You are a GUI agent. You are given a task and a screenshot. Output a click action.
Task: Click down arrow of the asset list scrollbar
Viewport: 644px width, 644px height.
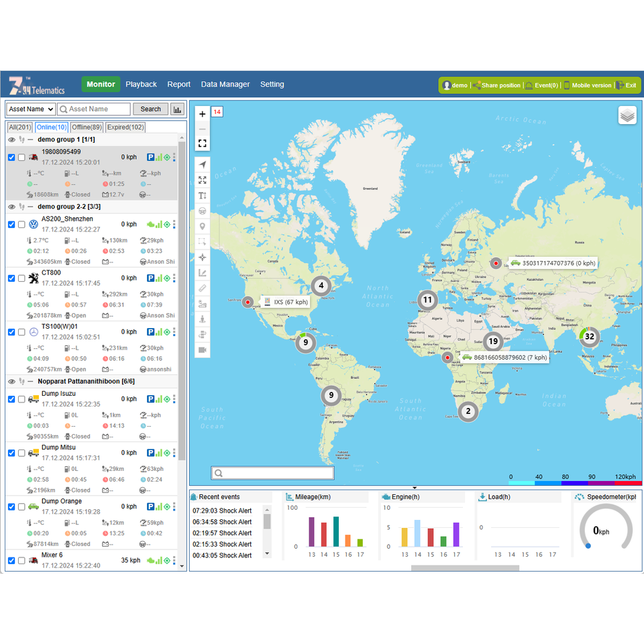click(182, 566)
